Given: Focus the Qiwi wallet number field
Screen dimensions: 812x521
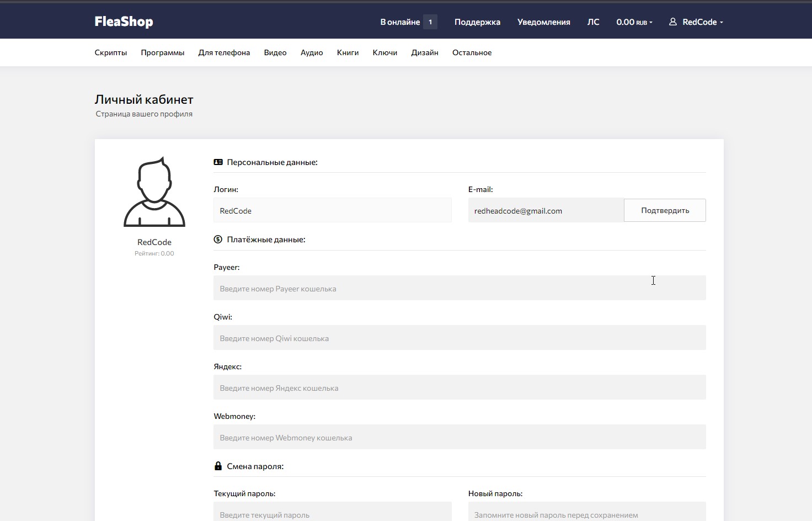Looking at the screenshot, I should click(460, 338).
